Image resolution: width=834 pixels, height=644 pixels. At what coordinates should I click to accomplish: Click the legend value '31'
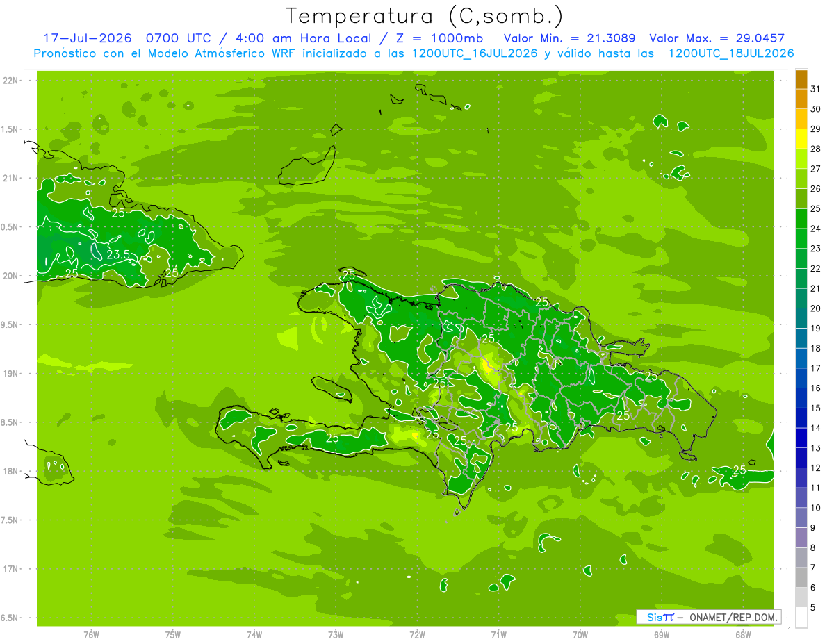coord(815,89)
